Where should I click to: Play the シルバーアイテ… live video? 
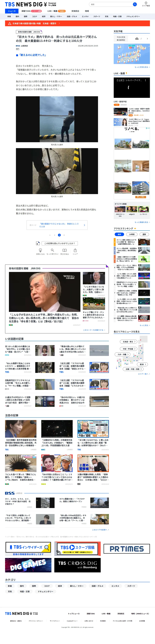(x=132, y=87)
